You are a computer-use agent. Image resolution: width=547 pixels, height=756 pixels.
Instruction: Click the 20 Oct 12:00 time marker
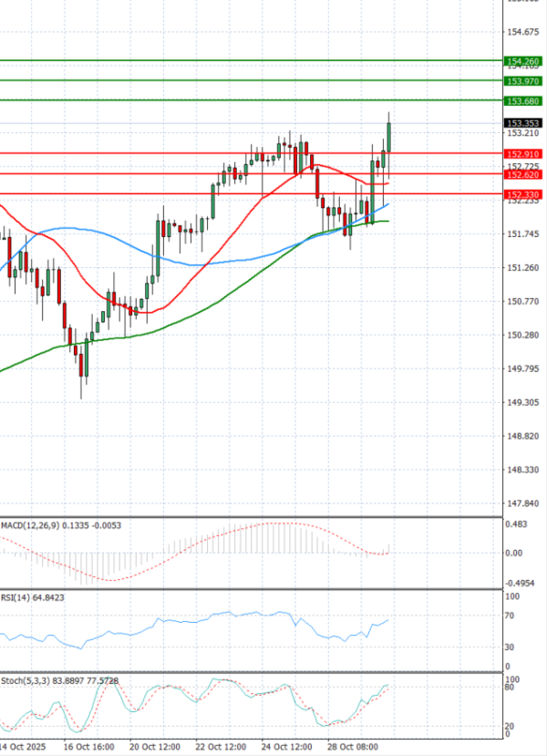pyautogui.click(x=156, y=746)
